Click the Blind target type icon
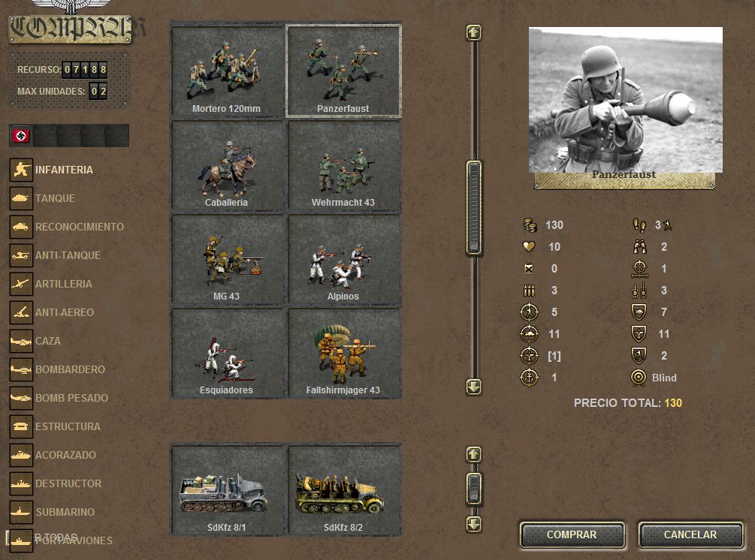 click(639, 378)
